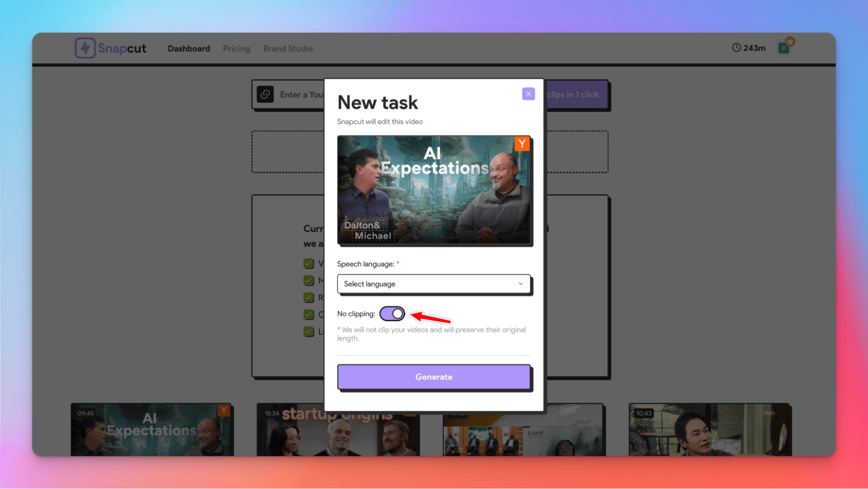Click the chevron arrow in language selector
The image size is (868, 489).
pos(520,284)
